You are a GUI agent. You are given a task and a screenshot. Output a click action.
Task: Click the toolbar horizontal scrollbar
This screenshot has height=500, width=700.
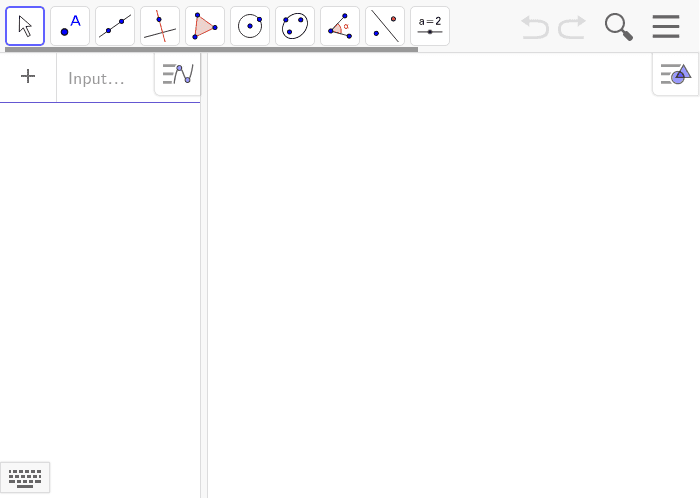pos(212,49)
